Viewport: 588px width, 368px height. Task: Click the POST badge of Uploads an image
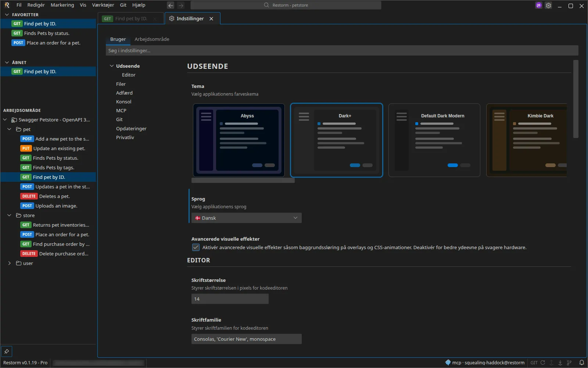coord(27,206)
